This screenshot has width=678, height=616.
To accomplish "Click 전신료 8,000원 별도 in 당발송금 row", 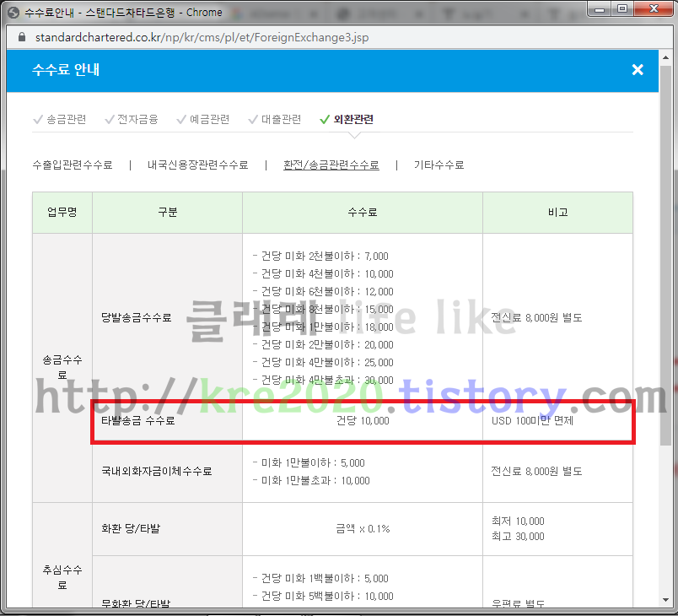I will 536,317.
